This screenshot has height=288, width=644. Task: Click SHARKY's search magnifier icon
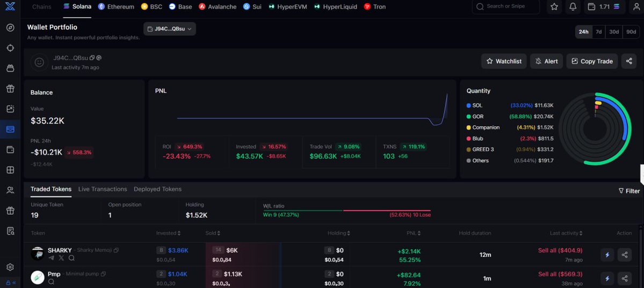tap(71, 258)
